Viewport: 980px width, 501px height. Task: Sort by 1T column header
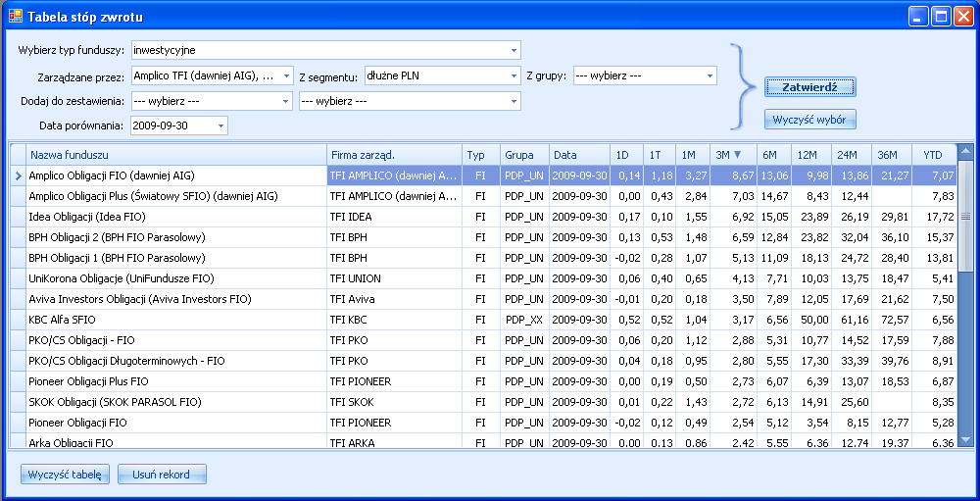(x=660, y=155)
